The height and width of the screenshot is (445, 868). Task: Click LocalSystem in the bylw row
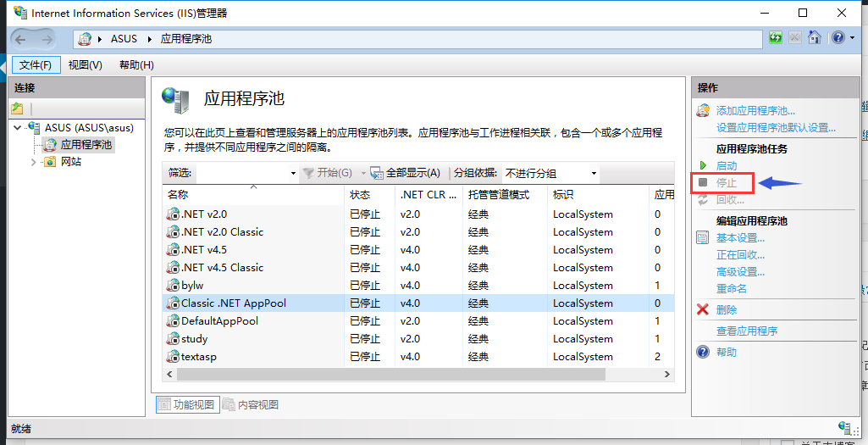click(x=583, y=286)
